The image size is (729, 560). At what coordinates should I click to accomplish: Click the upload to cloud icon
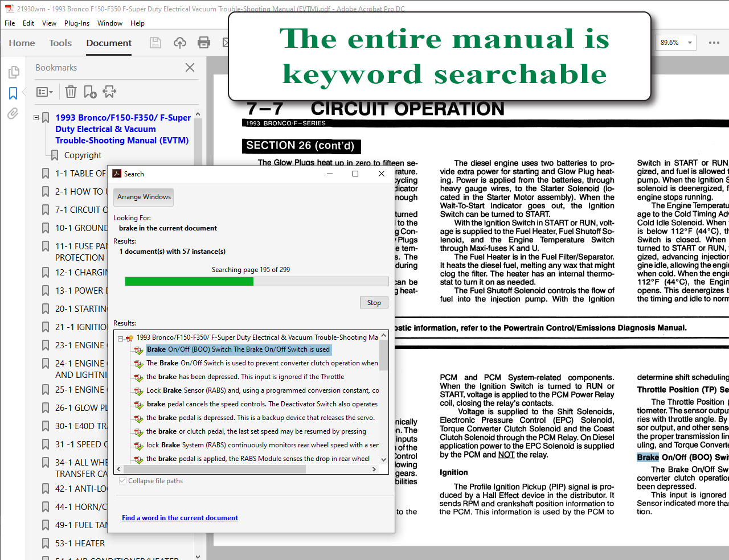pos(180,43)
